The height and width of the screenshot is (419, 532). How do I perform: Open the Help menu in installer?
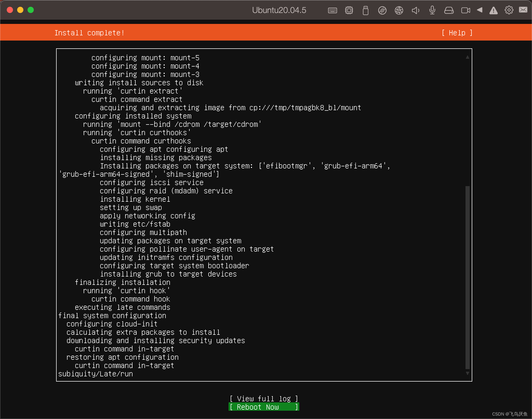(x=457, y=33)
